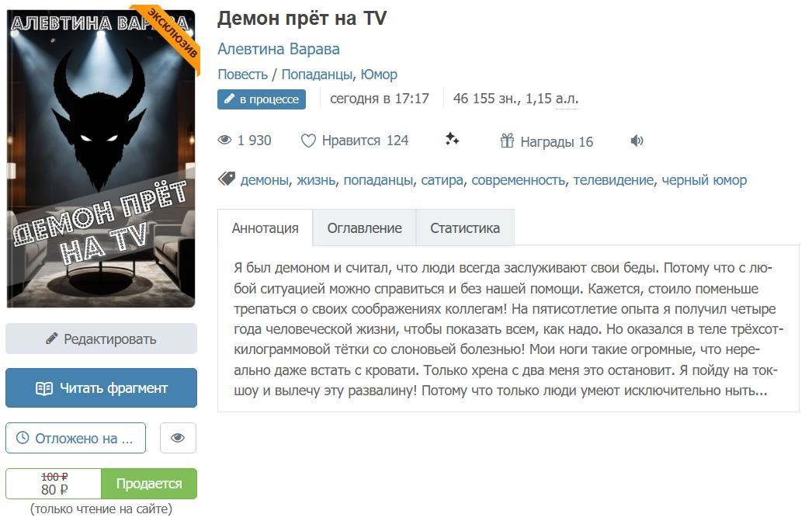Click the green Продается button
Screen dimensions: 812x521
pos(149,484)
